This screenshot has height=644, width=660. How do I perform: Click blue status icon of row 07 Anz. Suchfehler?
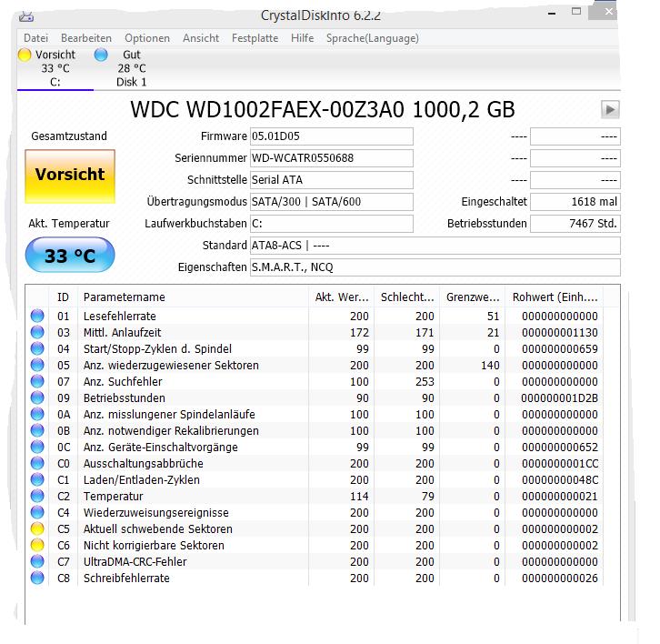37,382
